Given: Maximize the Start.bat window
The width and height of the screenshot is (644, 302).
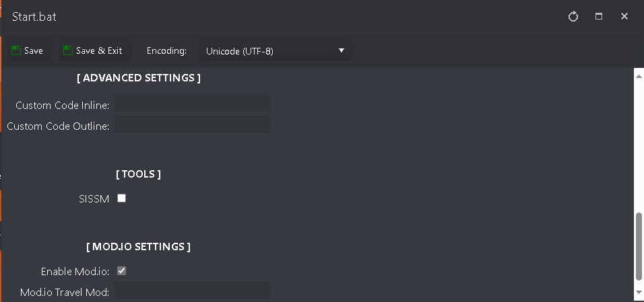Looking at the screenshot, I should point(599,16).
